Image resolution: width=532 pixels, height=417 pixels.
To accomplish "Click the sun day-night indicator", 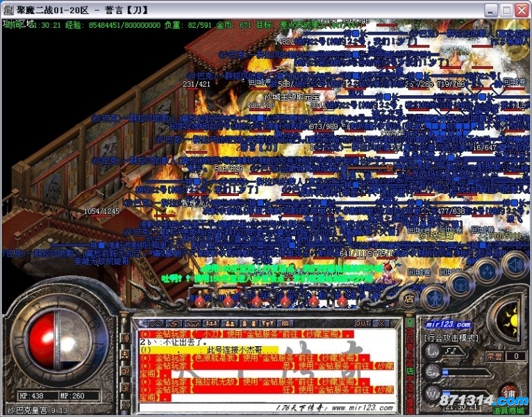I will [x=510, y=320].
